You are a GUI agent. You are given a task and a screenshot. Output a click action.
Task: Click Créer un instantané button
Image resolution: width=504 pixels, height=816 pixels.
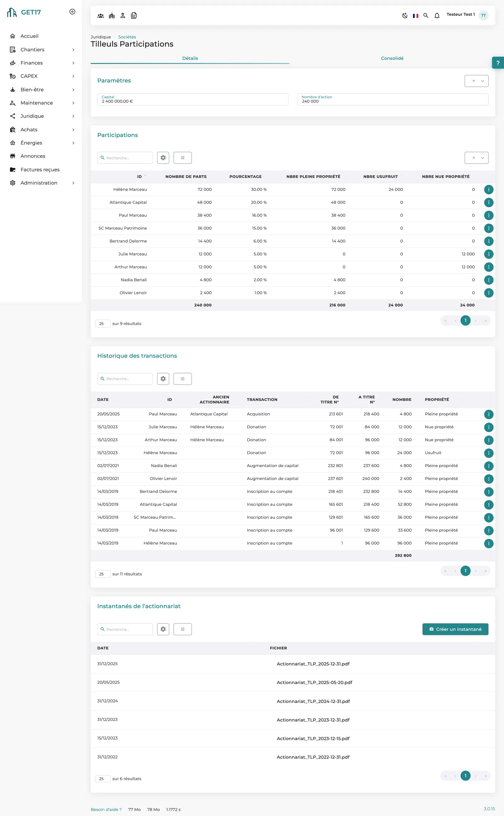pos(455,629)
